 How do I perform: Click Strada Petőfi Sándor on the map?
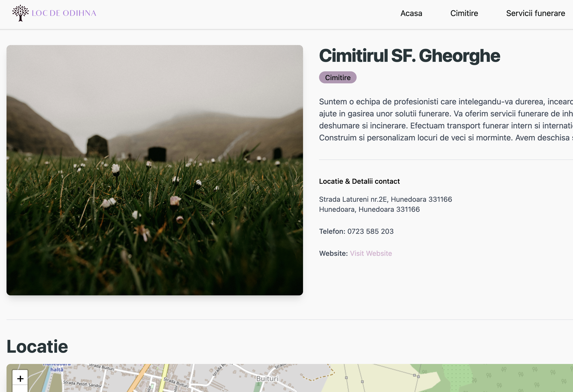coord(82,384)
